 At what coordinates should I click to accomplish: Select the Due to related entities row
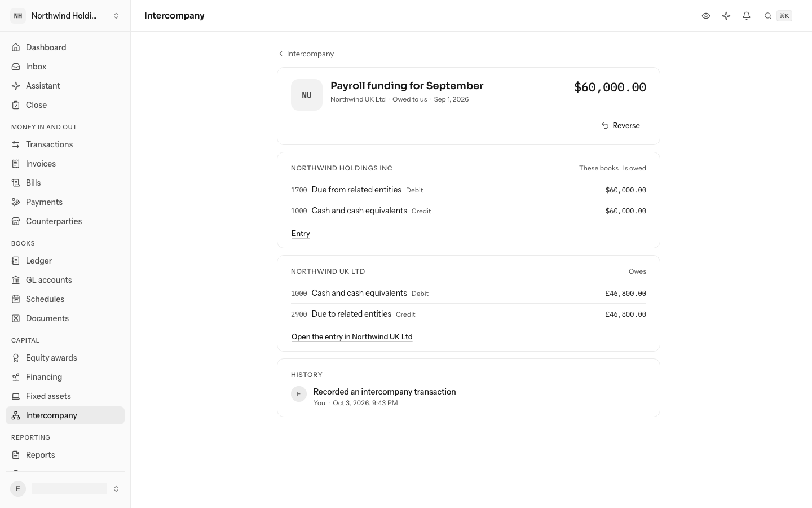(x=469, y=314)
